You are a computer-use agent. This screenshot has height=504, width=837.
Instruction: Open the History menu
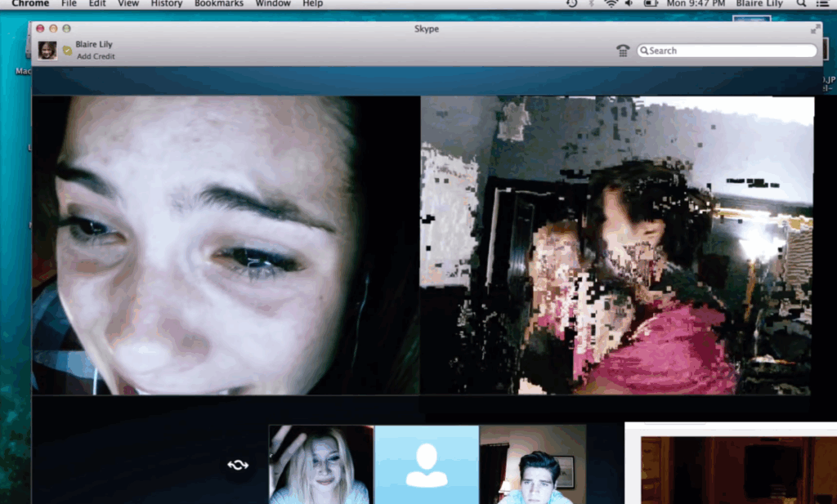[167, 4]
